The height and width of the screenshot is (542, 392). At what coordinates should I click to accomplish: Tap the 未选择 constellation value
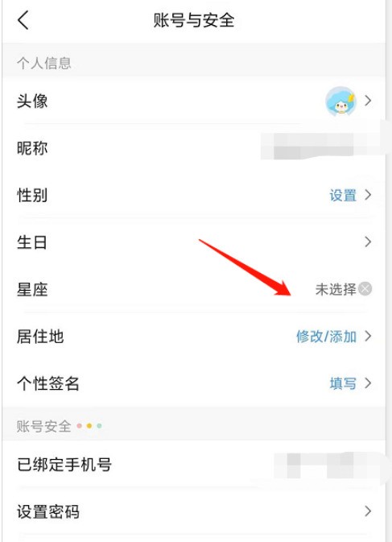pos(336,289)
